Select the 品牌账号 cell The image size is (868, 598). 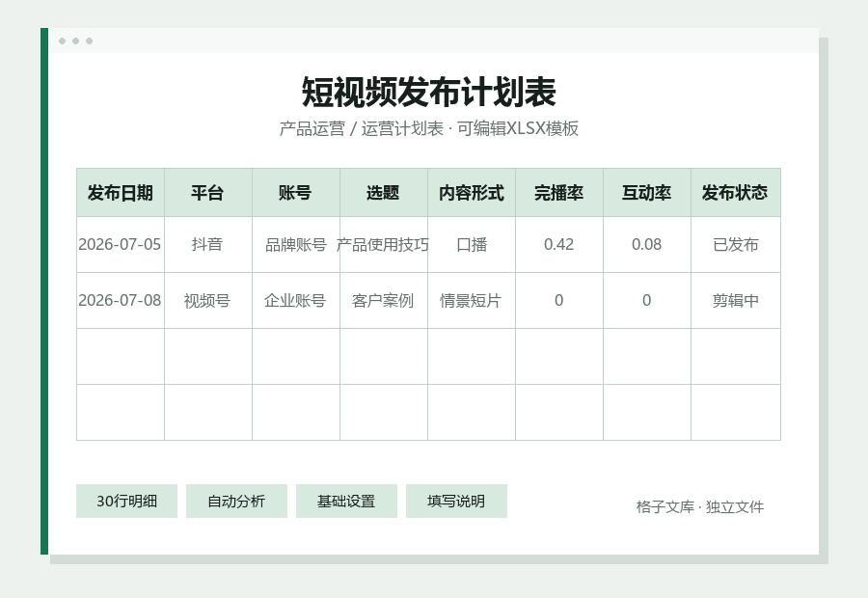point(296,244)
